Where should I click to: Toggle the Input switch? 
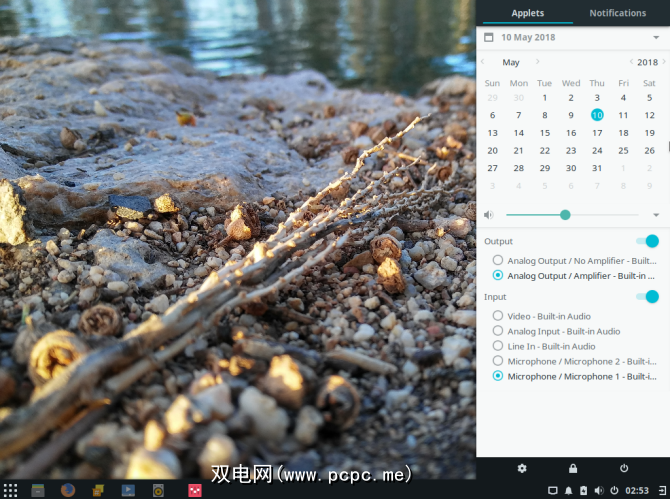pos(647,296)
